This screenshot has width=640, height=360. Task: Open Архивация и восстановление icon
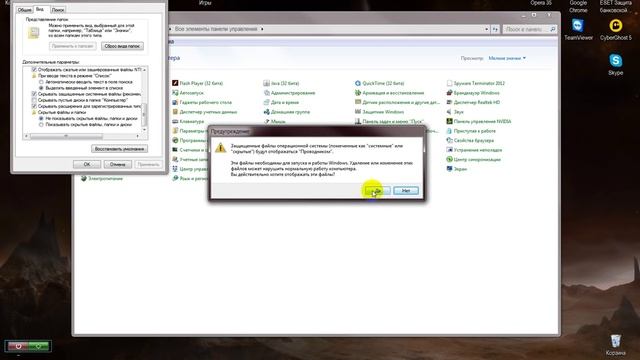(x=389, y=93)
